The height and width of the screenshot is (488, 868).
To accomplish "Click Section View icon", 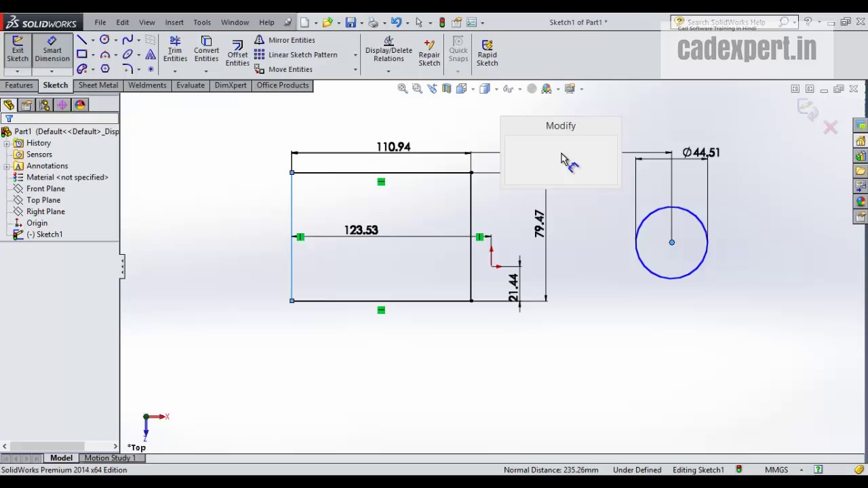I will (446, 89).
